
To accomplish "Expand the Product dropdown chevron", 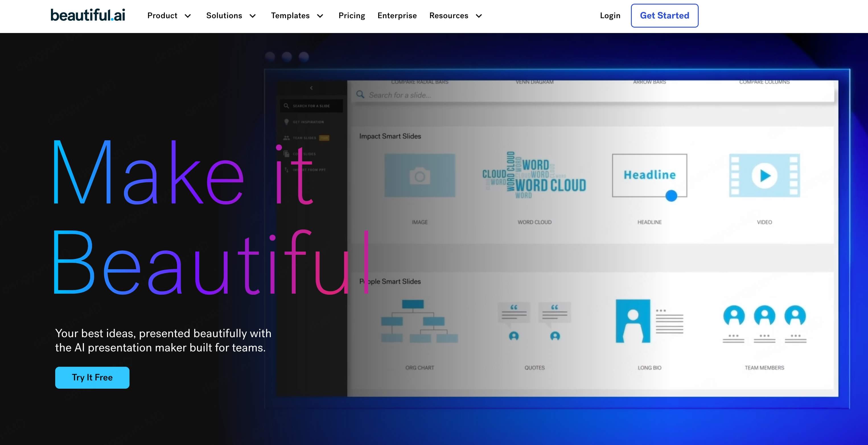I will (x=188, y=16).
